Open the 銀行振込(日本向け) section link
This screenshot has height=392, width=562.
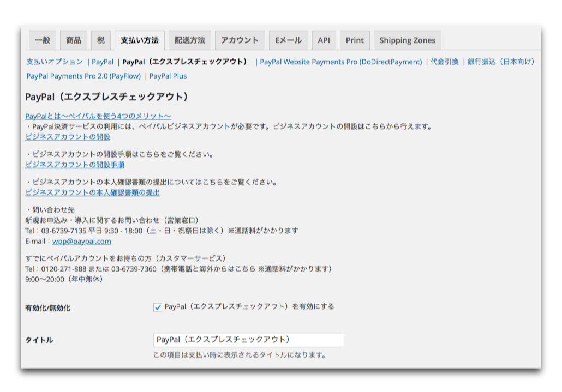[501, 62]
